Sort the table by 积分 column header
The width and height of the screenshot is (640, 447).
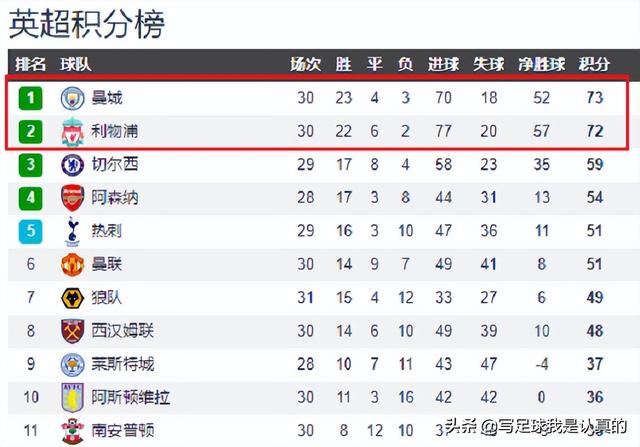pyautogui.click(x=594, y=64)
